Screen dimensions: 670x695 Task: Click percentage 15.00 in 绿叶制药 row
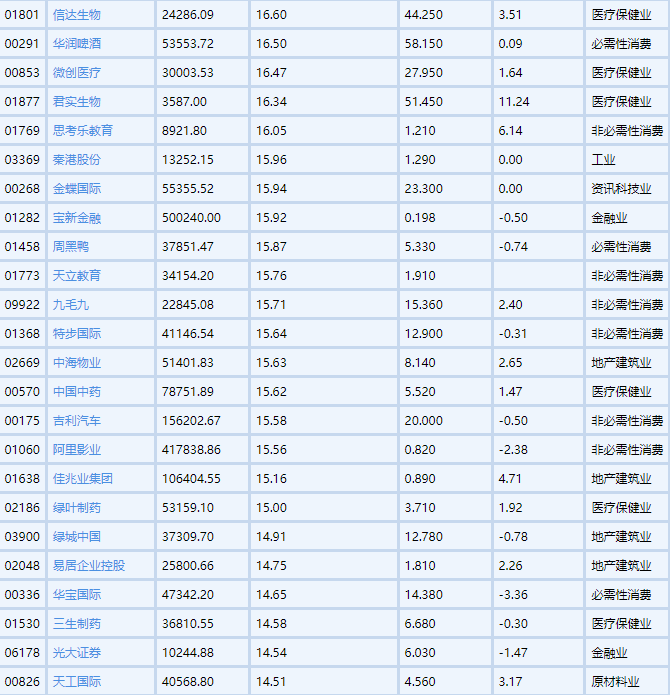pos(271,508)
